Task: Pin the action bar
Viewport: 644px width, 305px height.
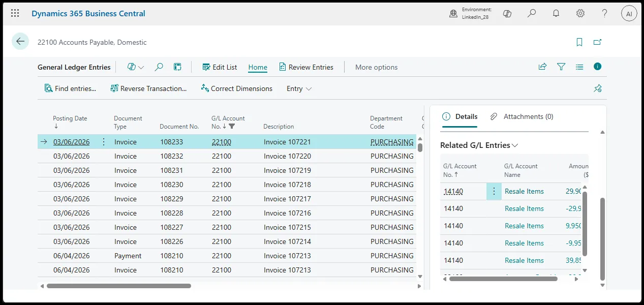Action: (598, 88)
